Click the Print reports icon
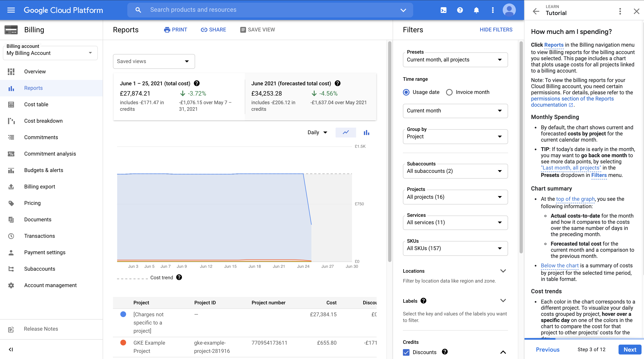 click(x=167, y=30)
